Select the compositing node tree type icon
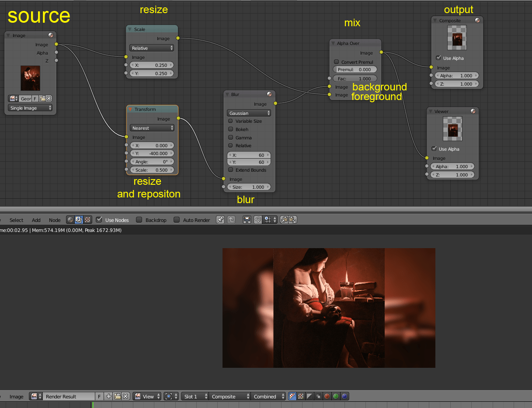Screen dimensions: 532x408 (79, 220)
